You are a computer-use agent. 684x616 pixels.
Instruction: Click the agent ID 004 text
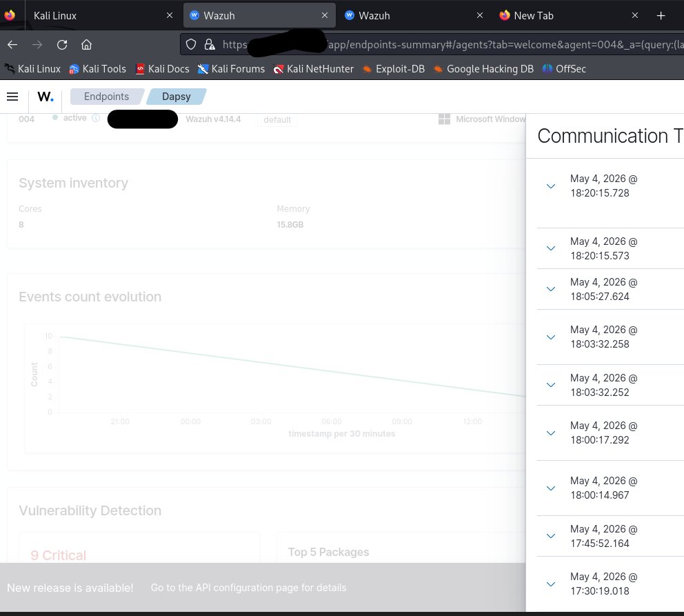point(26,119)
